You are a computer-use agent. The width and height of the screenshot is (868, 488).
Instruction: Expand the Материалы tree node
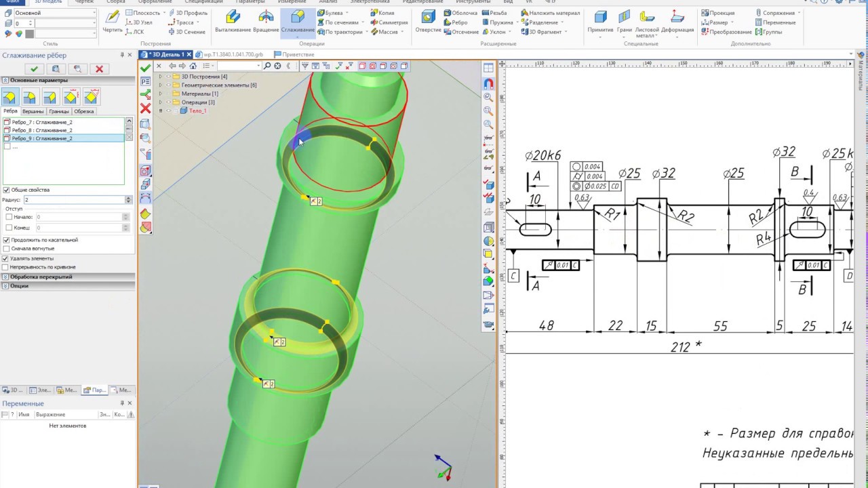(x=161, y=94)
